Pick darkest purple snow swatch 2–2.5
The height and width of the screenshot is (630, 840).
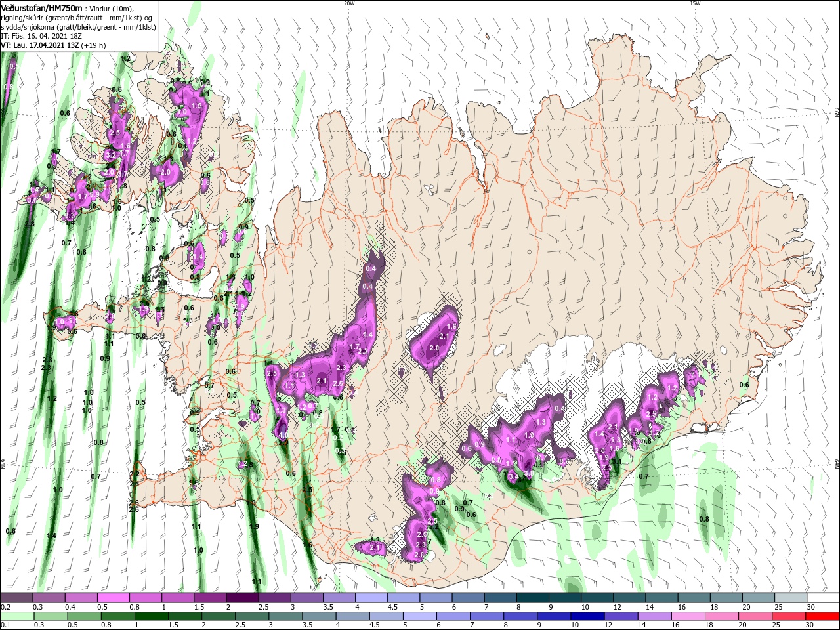[x=242, y=598]
